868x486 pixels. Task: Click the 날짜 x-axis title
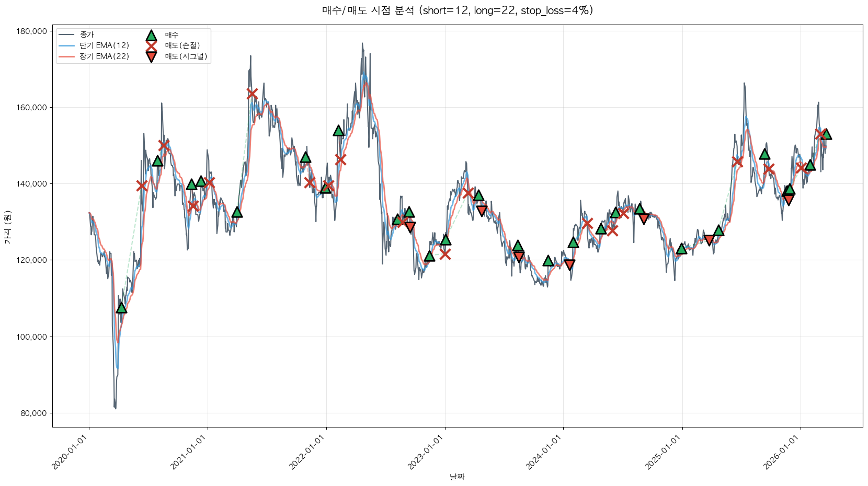pos(457,477)
